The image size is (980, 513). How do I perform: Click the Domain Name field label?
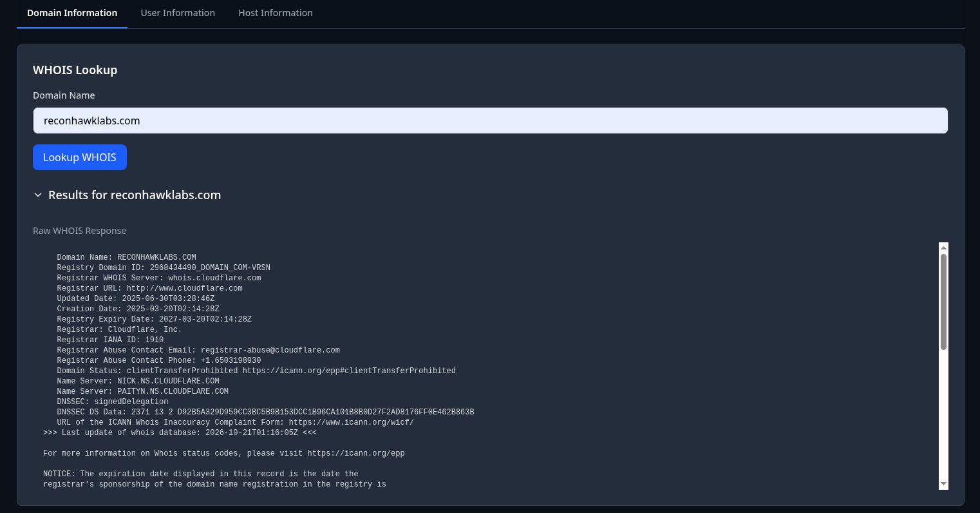[64, 95]
